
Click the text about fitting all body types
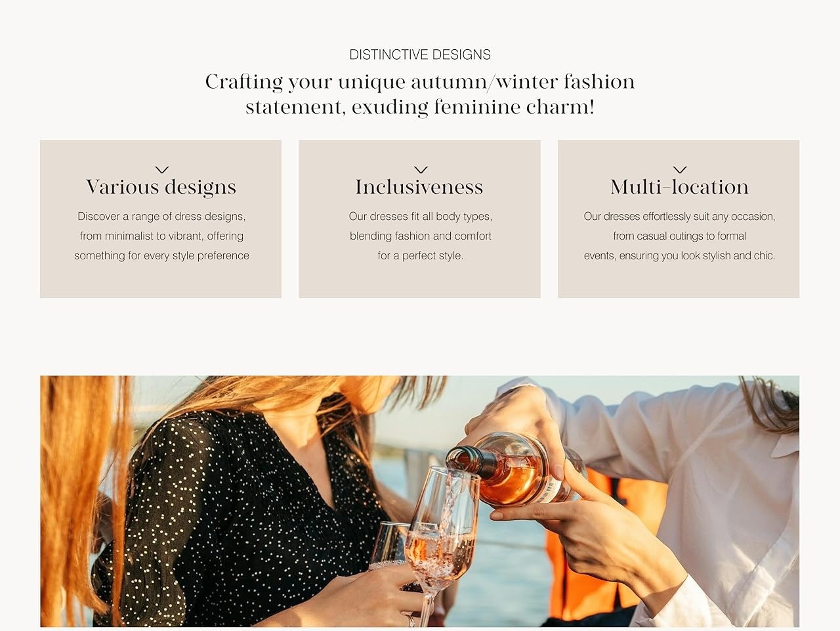[421, 236]
